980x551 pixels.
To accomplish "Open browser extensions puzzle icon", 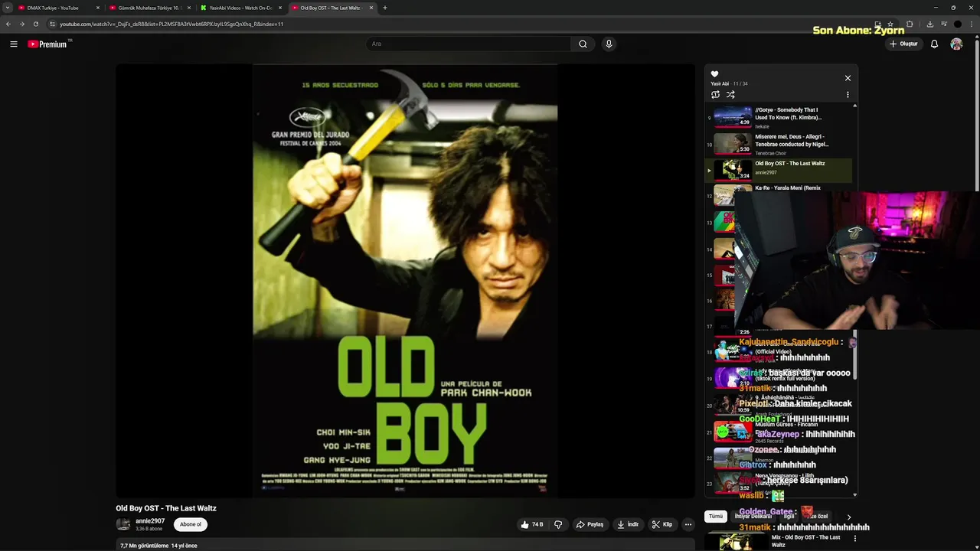I will 910,24.
